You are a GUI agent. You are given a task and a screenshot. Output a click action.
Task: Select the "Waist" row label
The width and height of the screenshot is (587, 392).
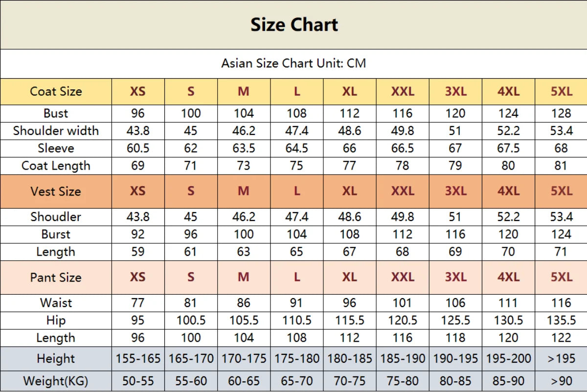coord(56,303)
